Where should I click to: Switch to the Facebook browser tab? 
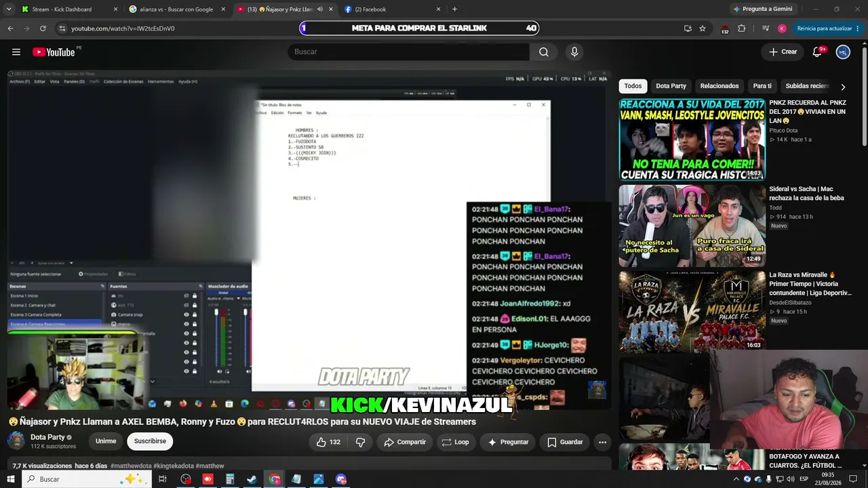392,9
